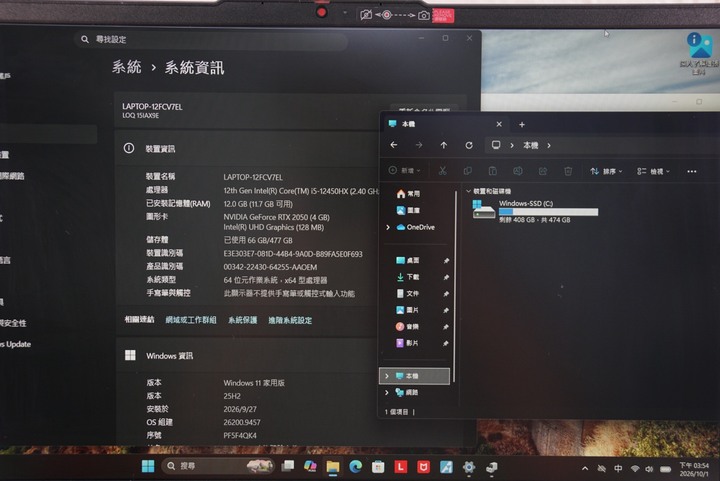Image resolution: width=720 pixels, height=481 pixels.
Task: Select the Windows-SSD (C:) drive
Action: click(x=535, y=212)
